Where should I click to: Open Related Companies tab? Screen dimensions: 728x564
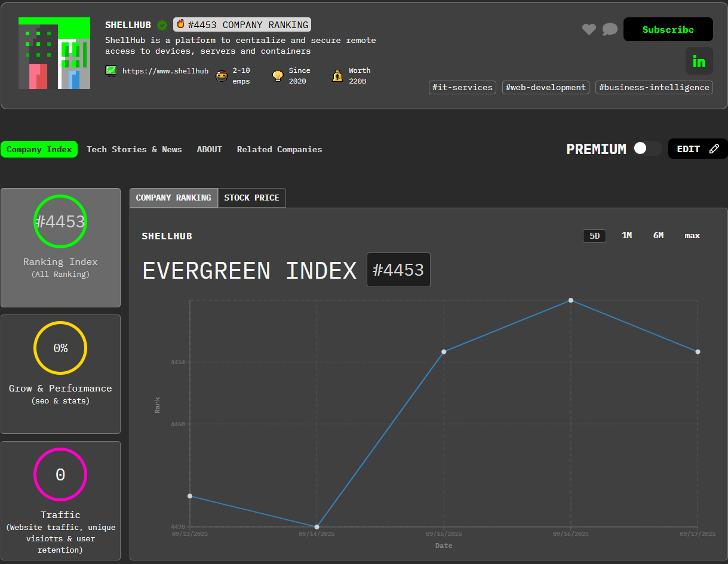(279, 149)
